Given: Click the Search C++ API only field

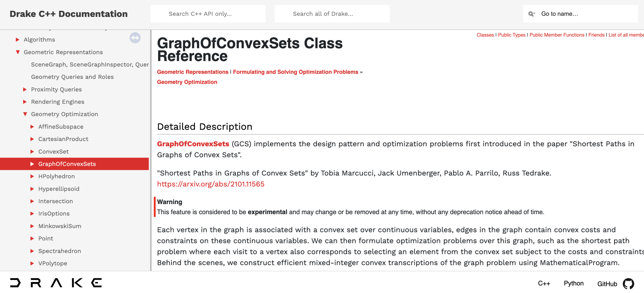Looking at the screenshot, I should [x=208, y=14].
